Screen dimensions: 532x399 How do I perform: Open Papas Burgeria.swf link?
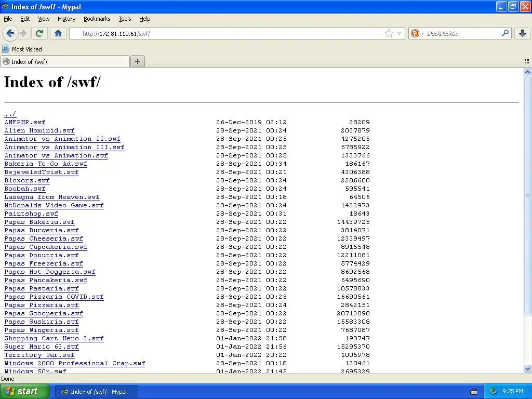(x=42, y=230)
